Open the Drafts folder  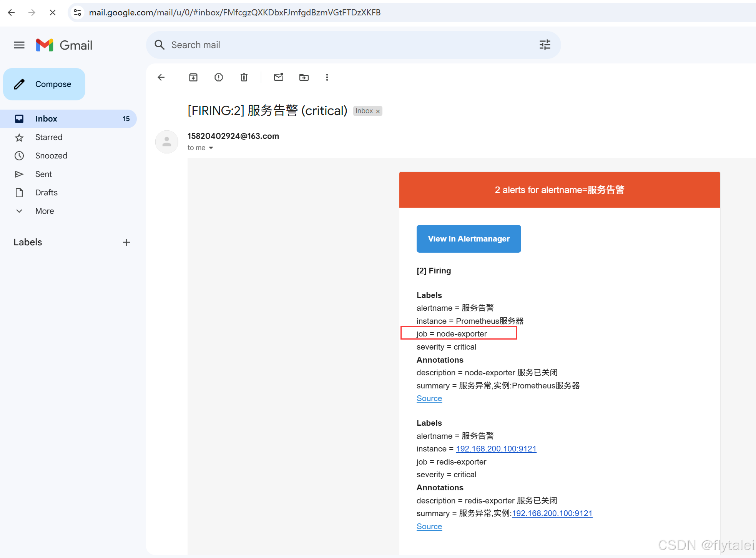click(x=46, y=192)
